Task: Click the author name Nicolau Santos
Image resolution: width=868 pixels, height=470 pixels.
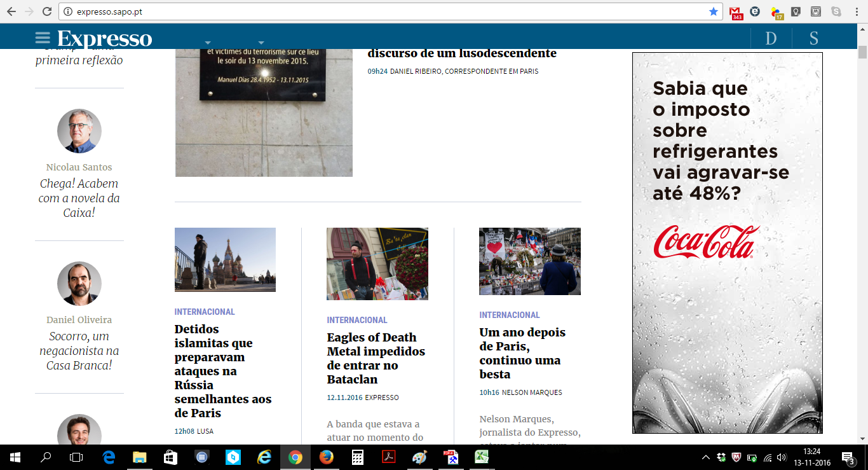Action: pos(79,167)
